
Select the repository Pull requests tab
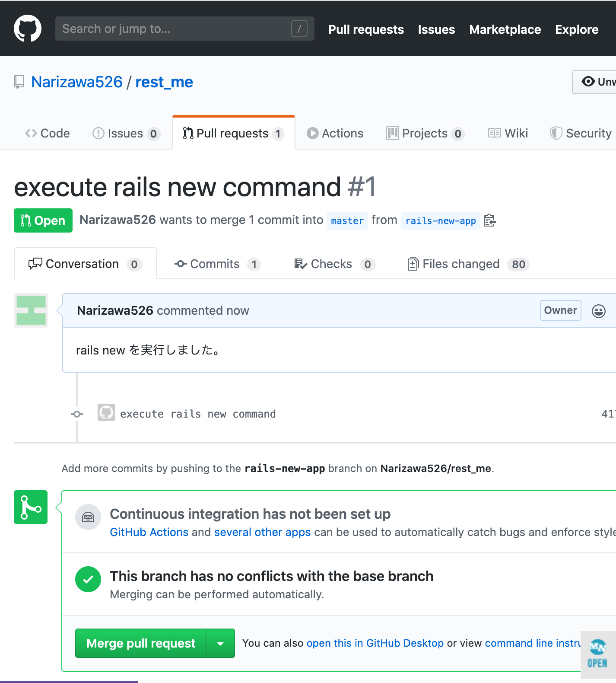[233, 133]
